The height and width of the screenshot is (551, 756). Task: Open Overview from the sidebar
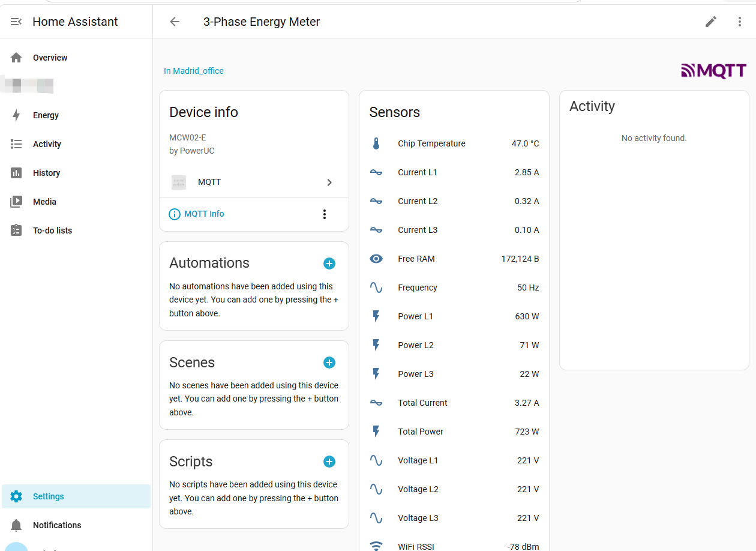(76, 58)
